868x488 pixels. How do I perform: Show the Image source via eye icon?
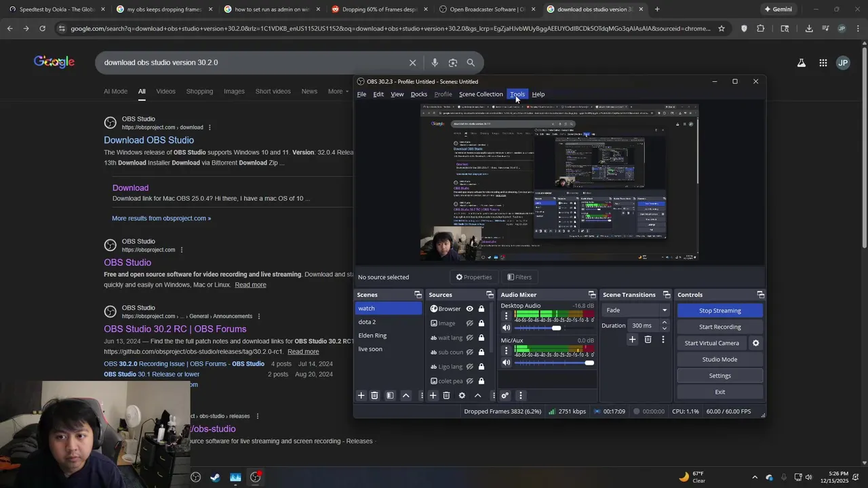click(469, 323)
